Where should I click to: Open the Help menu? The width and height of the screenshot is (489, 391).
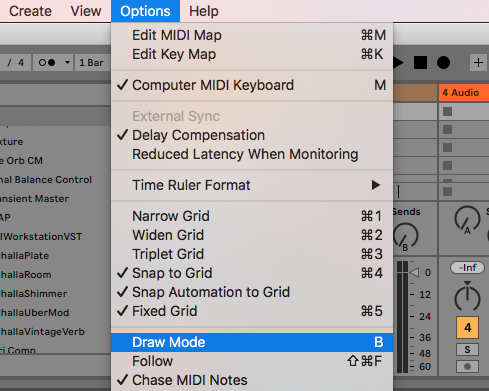coord(204,11)
